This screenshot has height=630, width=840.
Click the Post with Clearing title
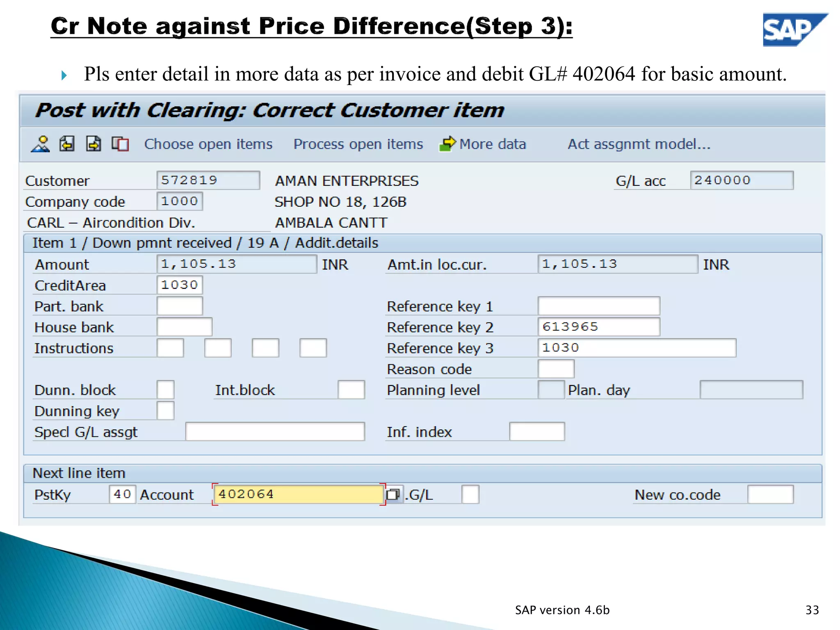pyautogui.click(x=269, y=110)
